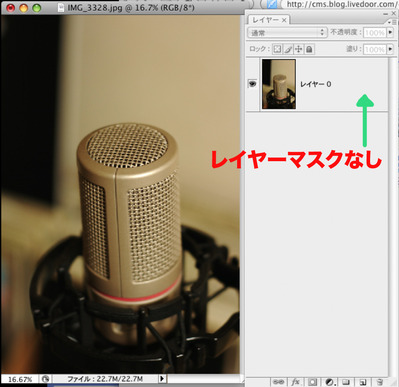This screenshot has height=387, width=399.
Task: Create a new layer group icon
Action: pos(346,382)
